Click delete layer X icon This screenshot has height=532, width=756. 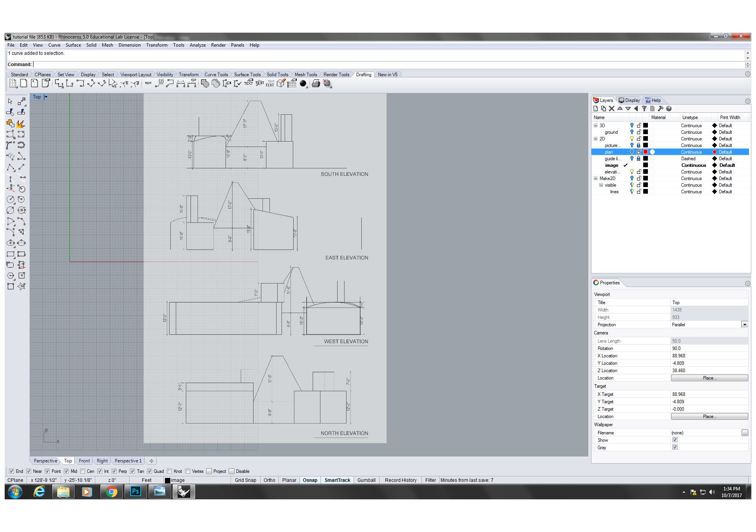tap(612, 109)
